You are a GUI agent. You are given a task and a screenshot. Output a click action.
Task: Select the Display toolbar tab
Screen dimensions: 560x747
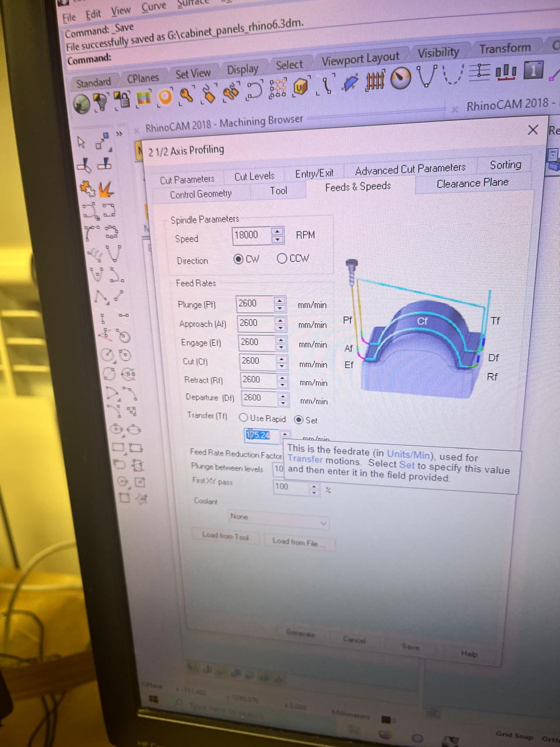[242, 70]
